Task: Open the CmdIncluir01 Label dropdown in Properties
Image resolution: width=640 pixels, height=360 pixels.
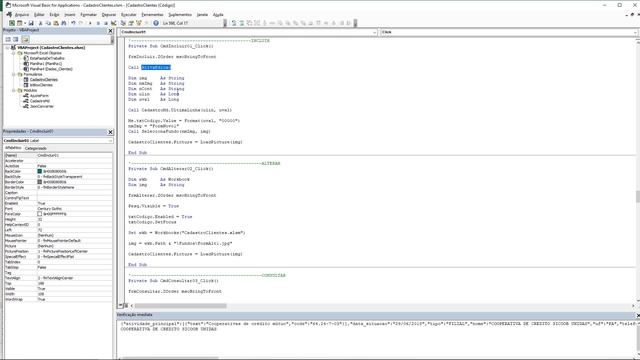Action: 110,140
